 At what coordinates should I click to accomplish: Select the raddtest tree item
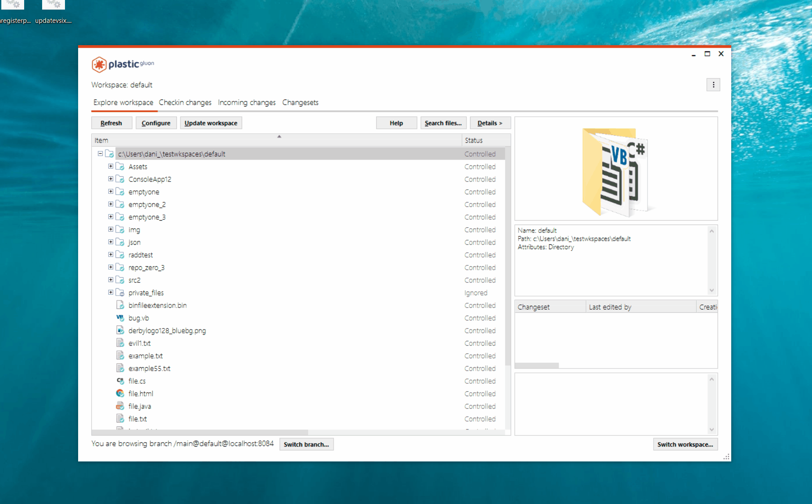(140, 254)
